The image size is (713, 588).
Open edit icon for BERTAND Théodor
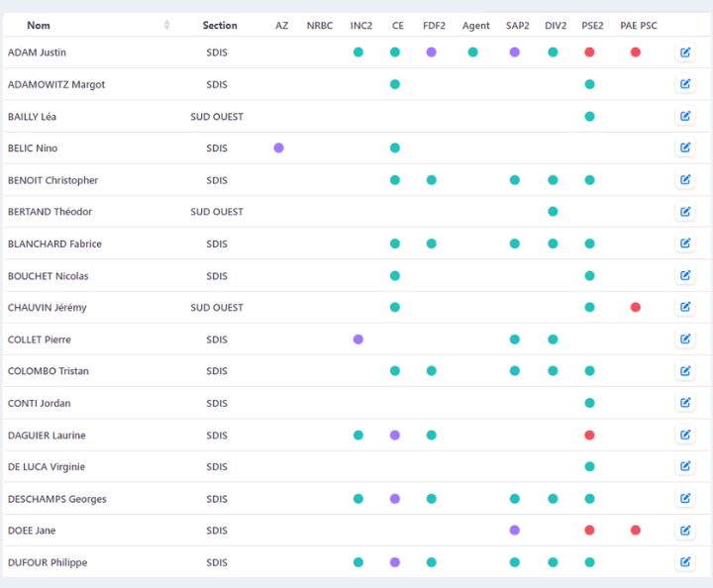point(685,212)
